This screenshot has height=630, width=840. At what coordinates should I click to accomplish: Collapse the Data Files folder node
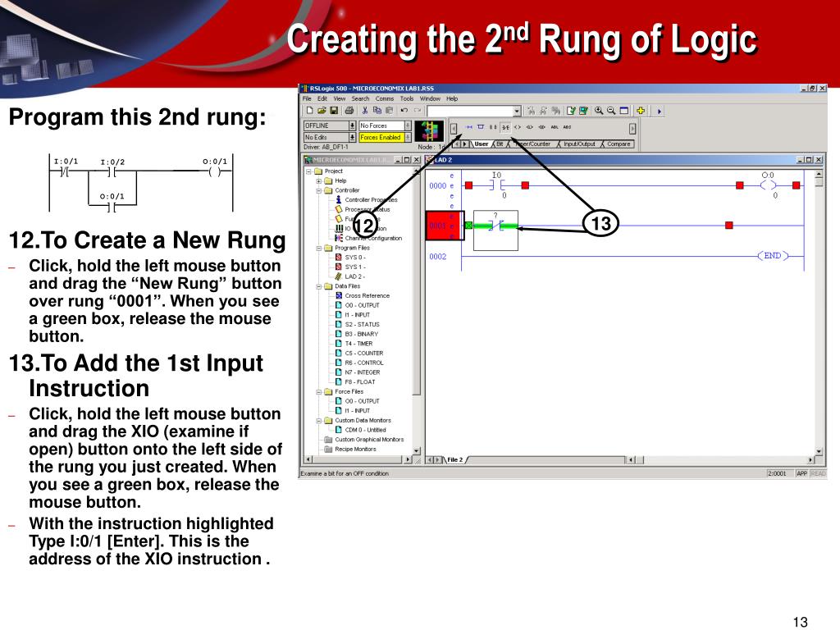[x=319, y=286]
